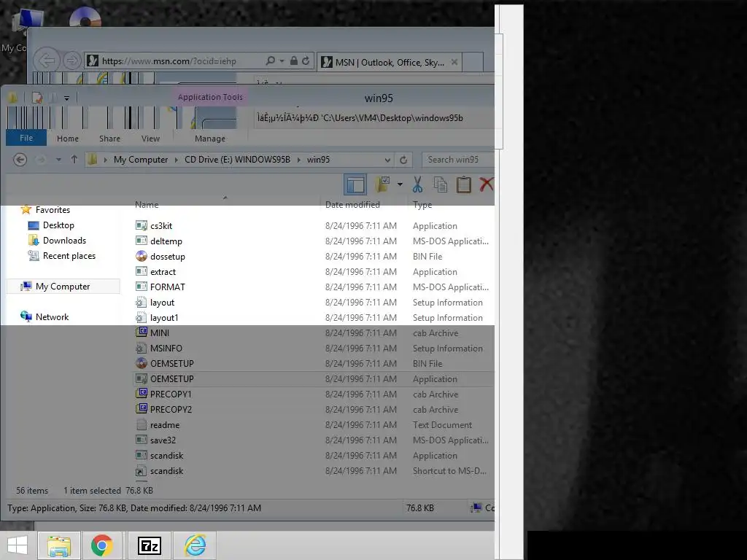The image size is (747, 560).
Task: Click the Copy toolbar icon
Action: (x=440, y=184)
